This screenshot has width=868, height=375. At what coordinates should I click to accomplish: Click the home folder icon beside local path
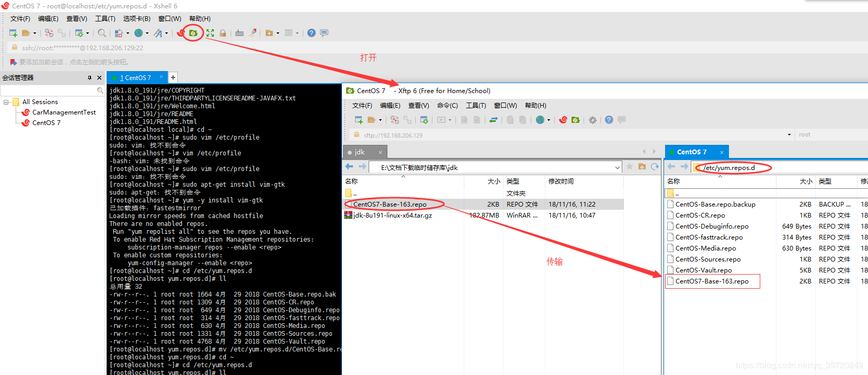coord(642,167)
